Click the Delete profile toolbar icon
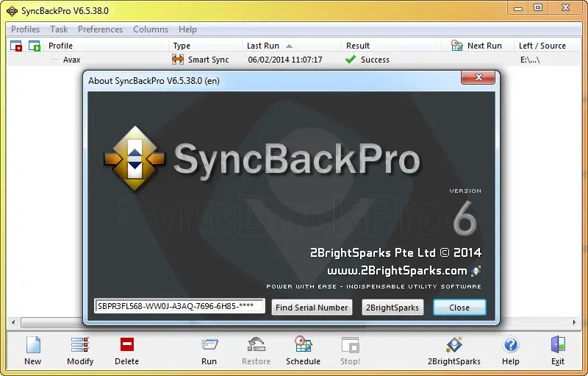This screenshot has width=588, height=376. [126, 344]
